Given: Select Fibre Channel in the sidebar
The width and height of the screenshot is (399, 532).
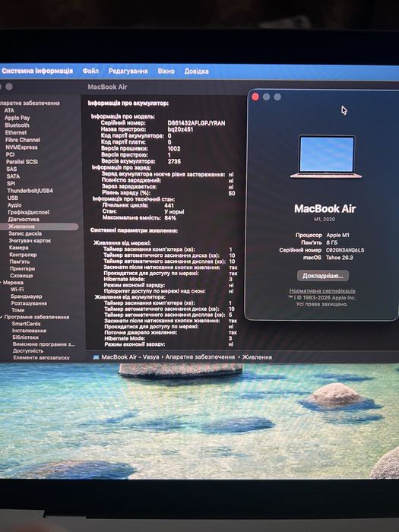Looking at the screenshot, I should (x=23, y=140).
